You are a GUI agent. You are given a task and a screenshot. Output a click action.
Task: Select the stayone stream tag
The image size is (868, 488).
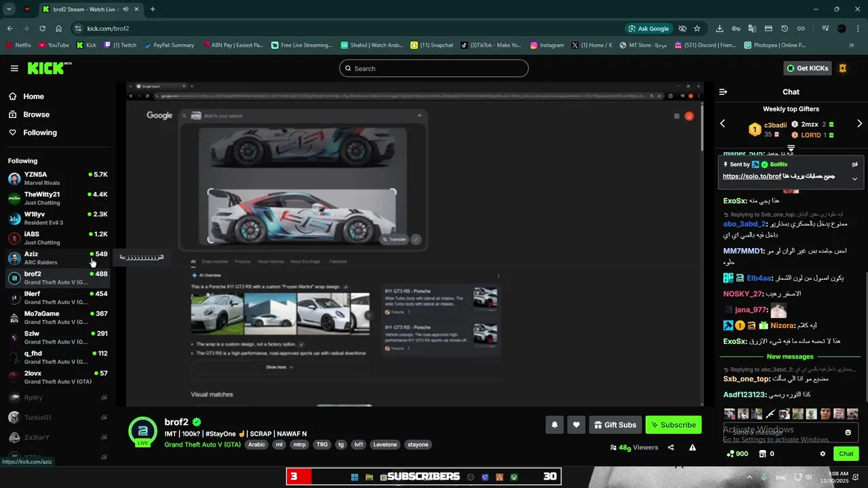pyautogui.click(x=418, y=445)
